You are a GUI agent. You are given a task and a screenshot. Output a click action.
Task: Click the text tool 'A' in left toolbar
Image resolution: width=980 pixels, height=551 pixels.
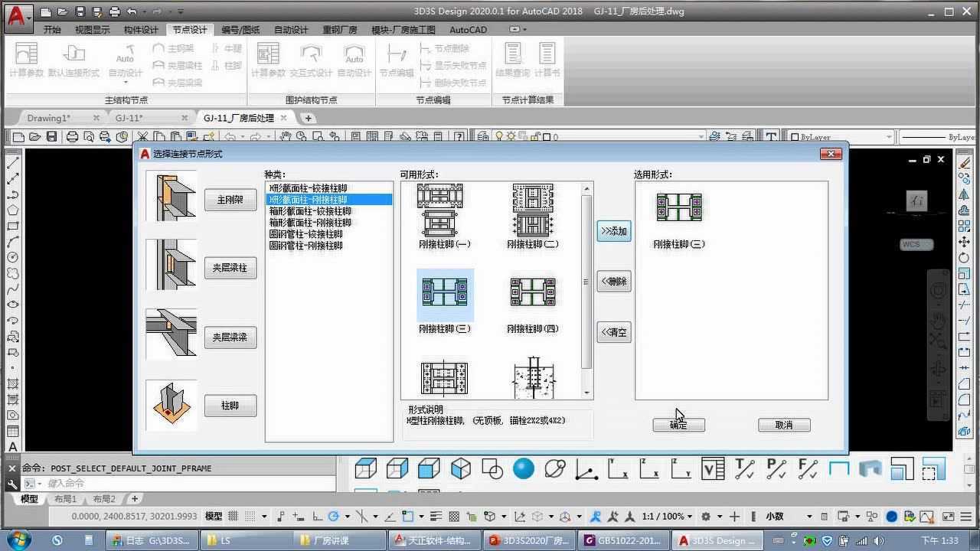click(13, 447)
